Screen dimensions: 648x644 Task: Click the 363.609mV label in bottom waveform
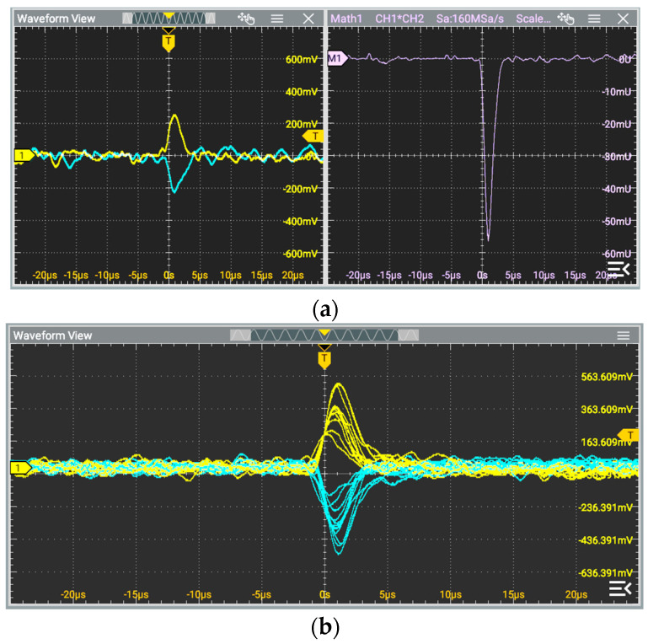pos(606,409)
